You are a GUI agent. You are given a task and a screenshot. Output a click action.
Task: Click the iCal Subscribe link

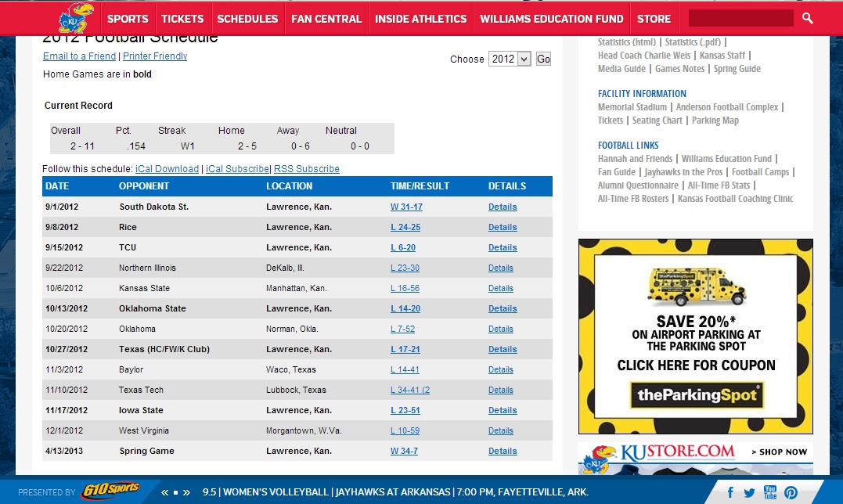[238, 169]
